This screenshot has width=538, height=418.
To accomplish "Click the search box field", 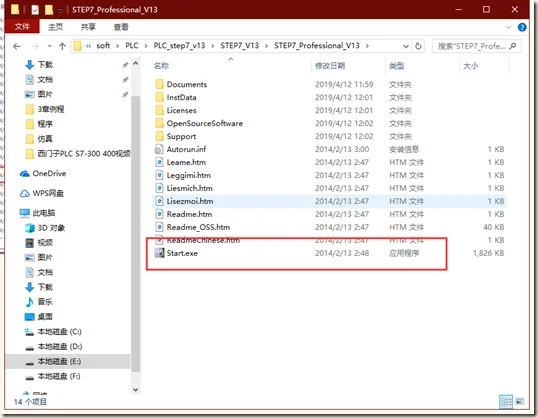I will click(x=476, y=46).
